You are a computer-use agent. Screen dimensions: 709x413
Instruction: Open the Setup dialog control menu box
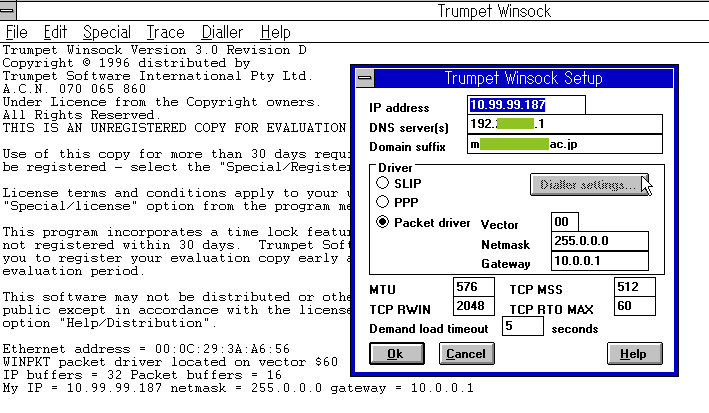click(365, 78)
